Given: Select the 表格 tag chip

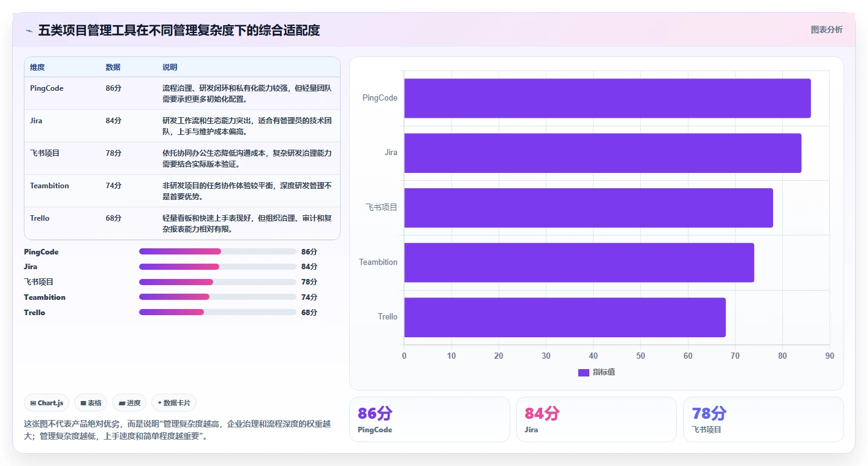Looking at the screenshot, I should 91,403.
